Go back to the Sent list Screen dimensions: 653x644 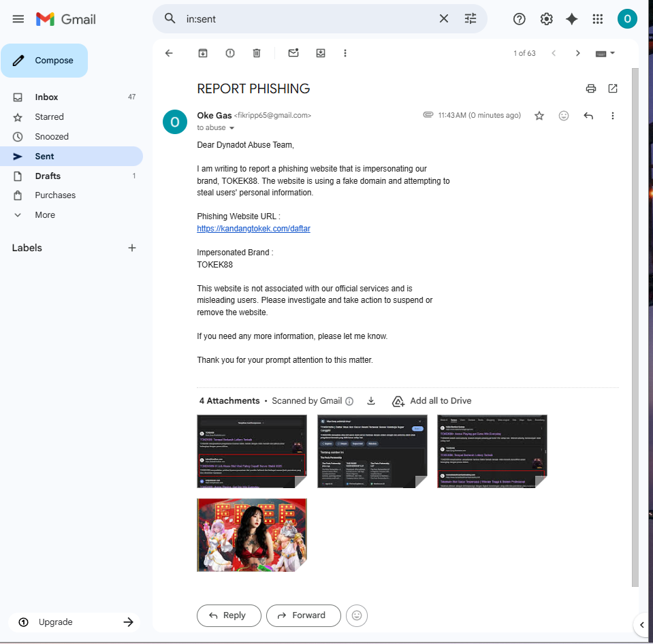click(169, 53)
